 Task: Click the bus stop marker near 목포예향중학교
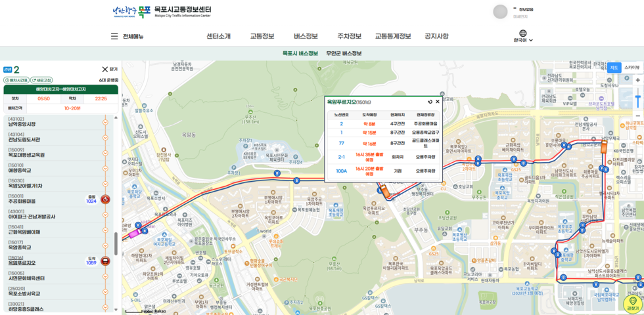pyautogui.click(x=557, y=255)
